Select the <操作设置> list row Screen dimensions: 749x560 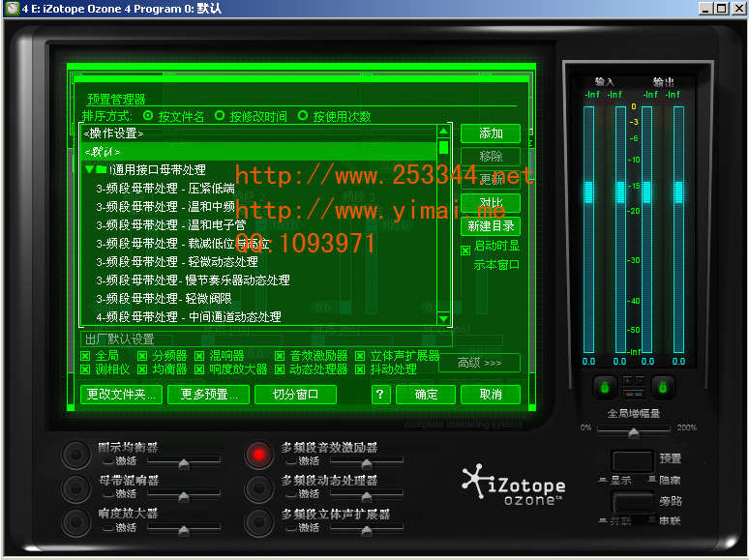point(258,133)
